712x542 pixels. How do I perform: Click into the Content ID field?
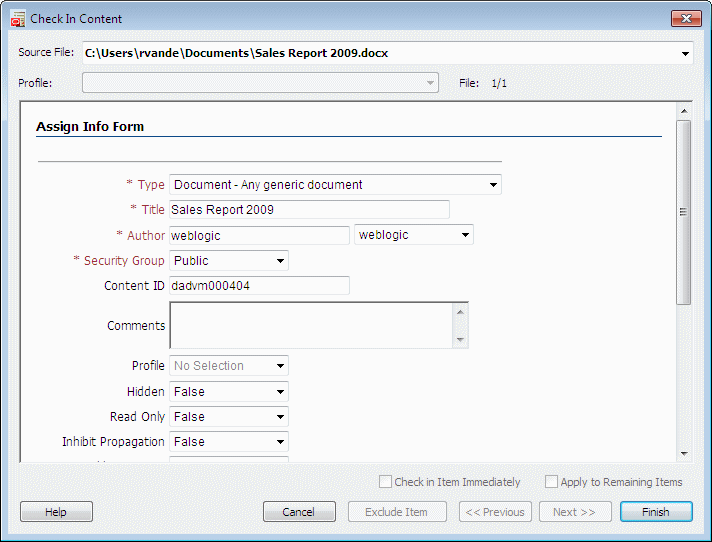coord(259,286)
